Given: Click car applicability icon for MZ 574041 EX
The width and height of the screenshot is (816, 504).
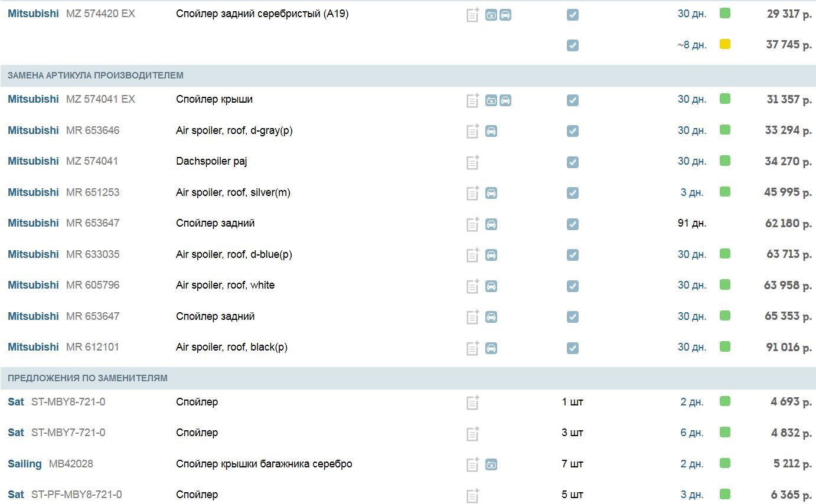Looking at the screenshot, I should coord(505,100).
